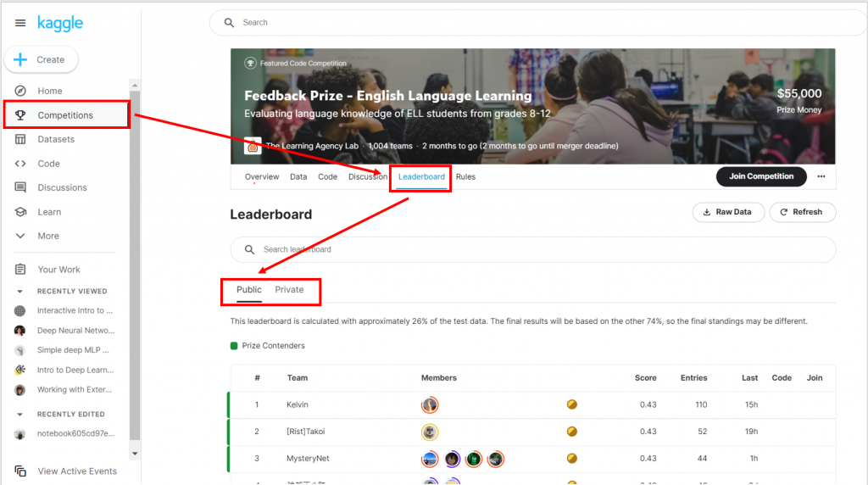
Task: Click the Kaggle logo
Action: [60, 23]
